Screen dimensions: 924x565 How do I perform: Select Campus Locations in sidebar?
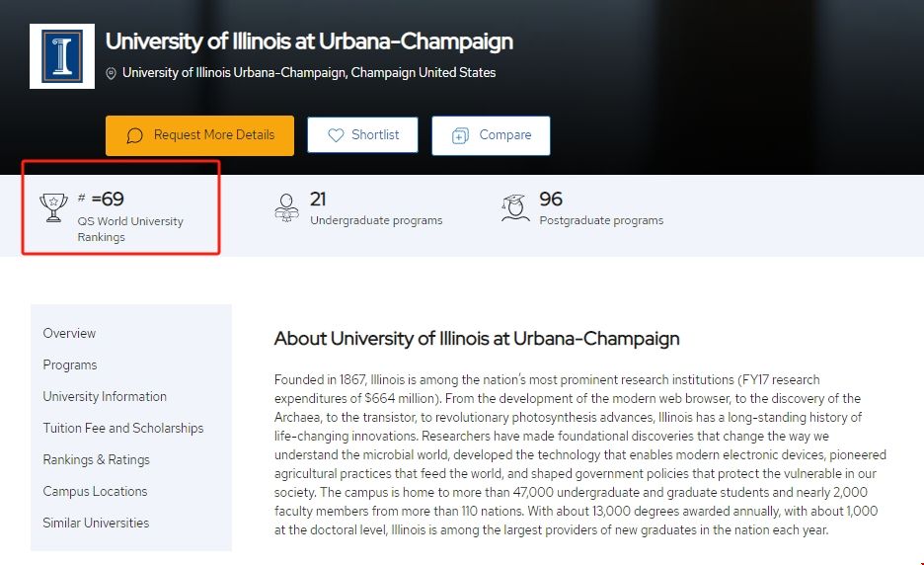(x=95, y=492)
